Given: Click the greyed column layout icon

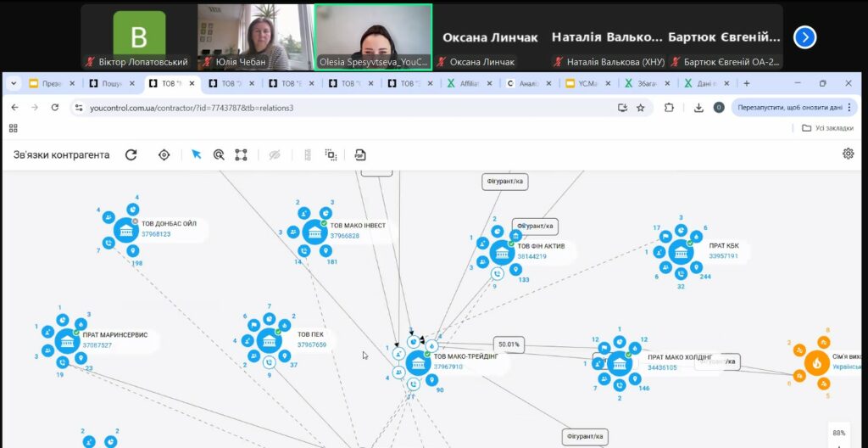Looking at the screenshot, I should pyautogui.click(x=308, y=154).
